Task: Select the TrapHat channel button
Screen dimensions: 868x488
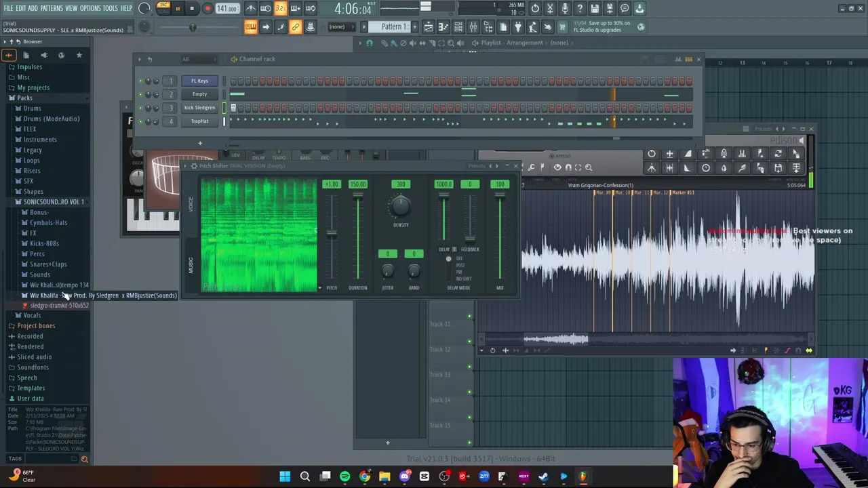Action: [x=199, y=121]
